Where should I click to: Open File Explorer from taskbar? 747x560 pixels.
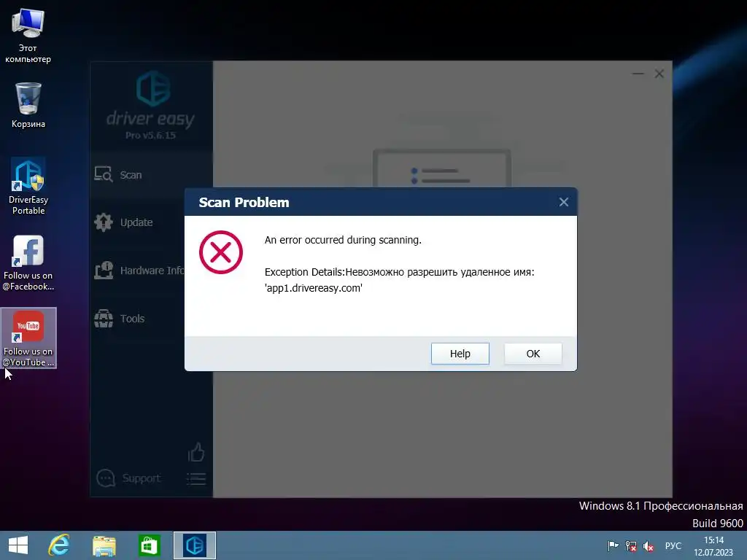coord(104,545)
